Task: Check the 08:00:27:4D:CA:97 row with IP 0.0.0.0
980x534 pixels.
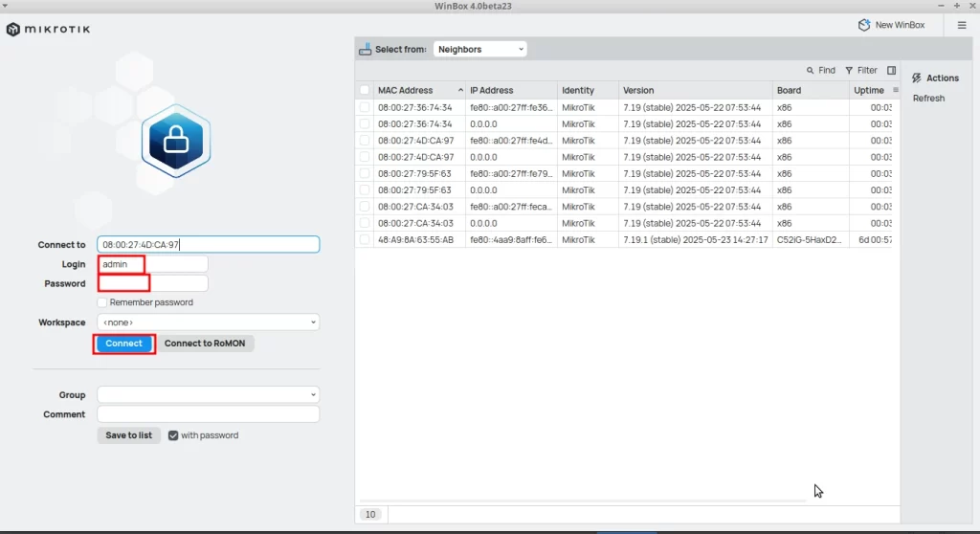Action: point(365,157)
